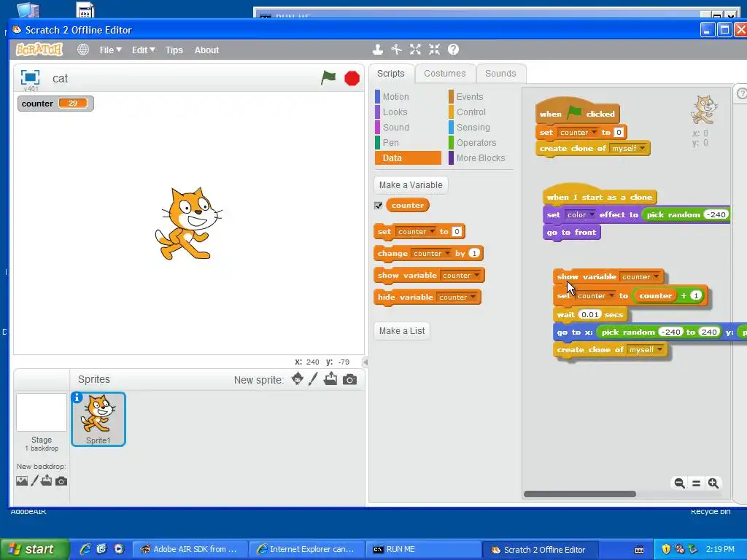Open color effect dropdown in clone script
This screenshot has height=560, width=747.
tap(580, 215)
